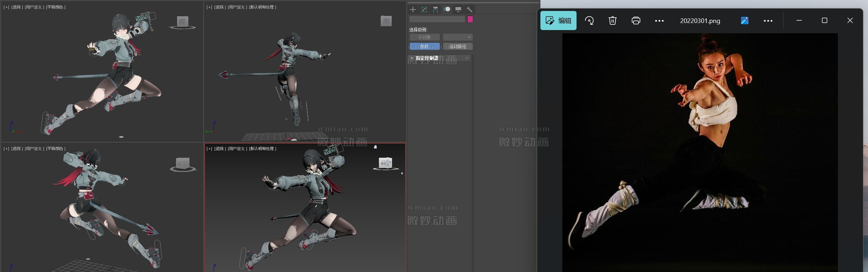The height and width of the screenshot is (272, 868).
Task: Open 平面颜色 shading menu in bottom-left viewport
Action: tap(55, 149)
